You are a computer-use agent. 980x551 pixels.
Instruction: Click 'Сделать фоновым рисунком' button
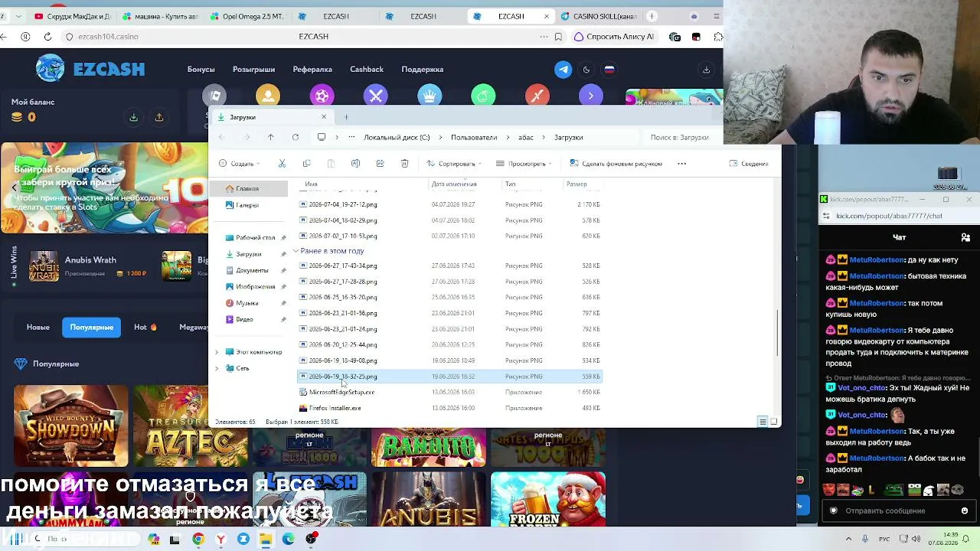(x=616, y=164)
